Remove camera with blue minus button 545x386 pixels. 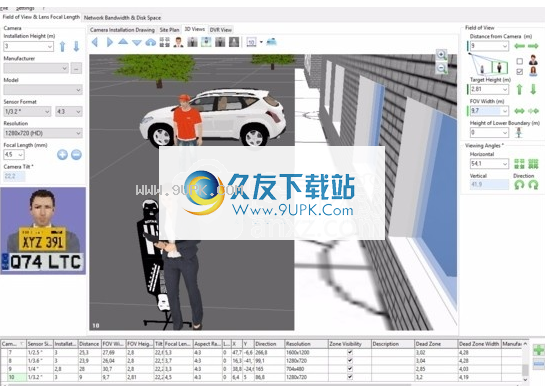click(539, 363)
